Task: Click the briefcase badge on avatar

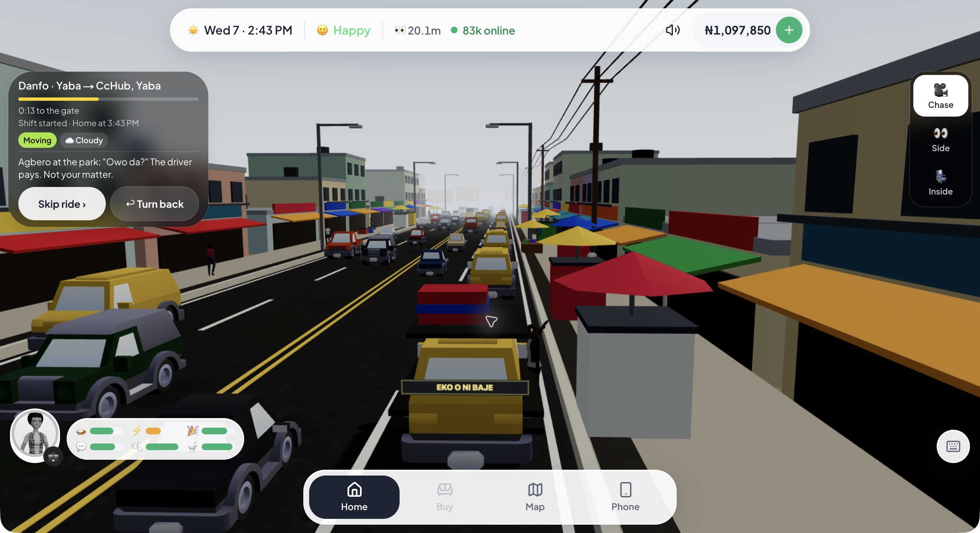Action: pyautogui.click(x=53, y=457)
